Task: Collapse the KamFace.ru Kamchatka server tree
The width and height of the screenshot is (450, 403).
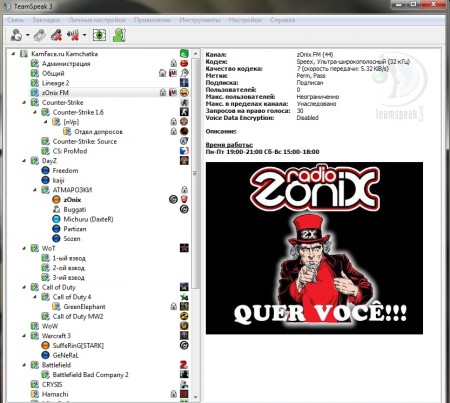Action: click(x=13, y=53)
